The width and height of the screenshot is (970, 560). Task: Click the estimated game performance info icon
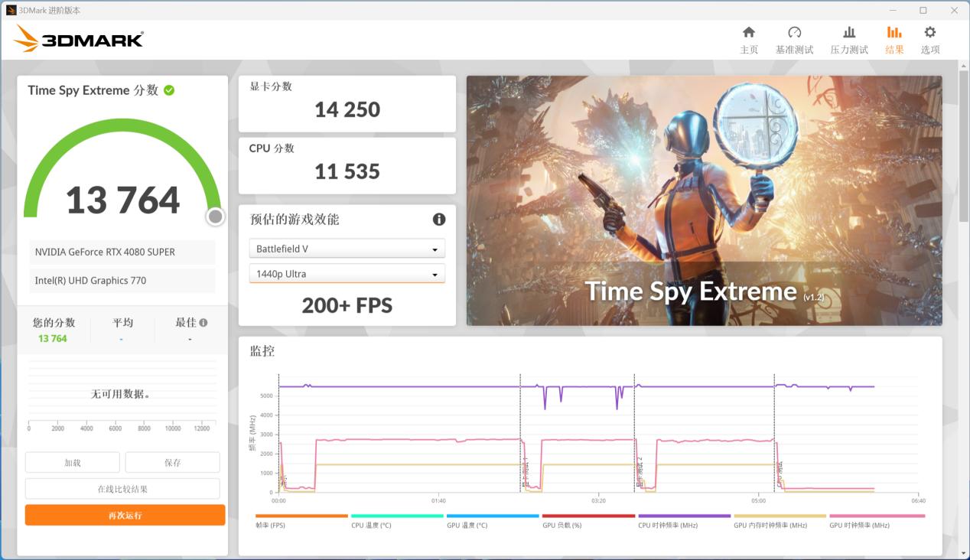click(x=439, y=220)
